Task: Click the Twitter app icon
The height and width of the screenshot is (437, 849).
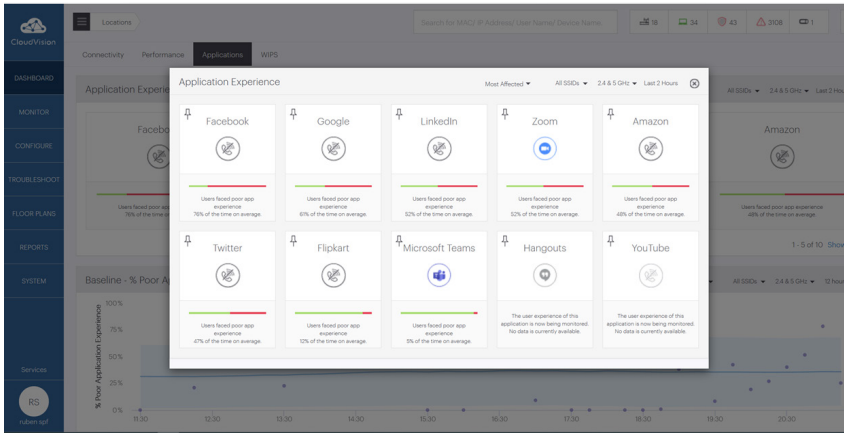Action: 227,275
